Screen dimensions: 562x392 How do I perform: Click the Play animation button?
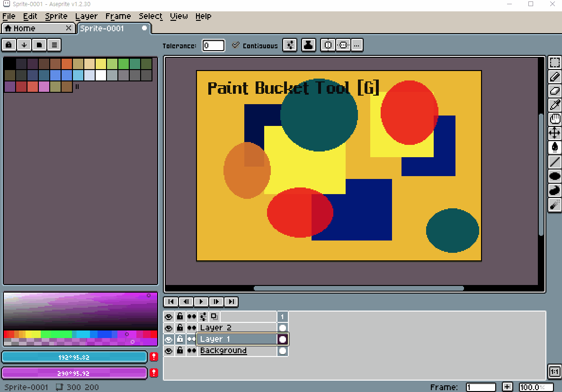(201, 302)
